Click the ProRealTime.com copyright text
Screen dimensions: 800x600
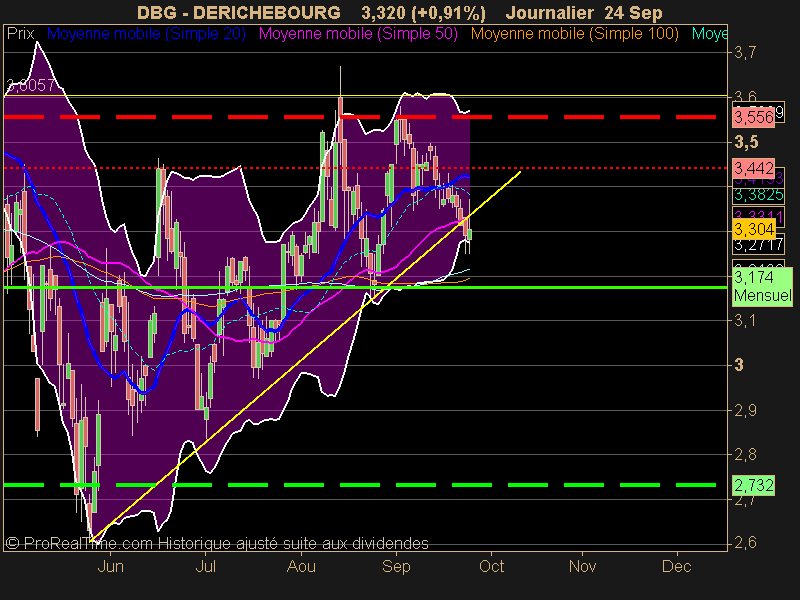(217, 543)
